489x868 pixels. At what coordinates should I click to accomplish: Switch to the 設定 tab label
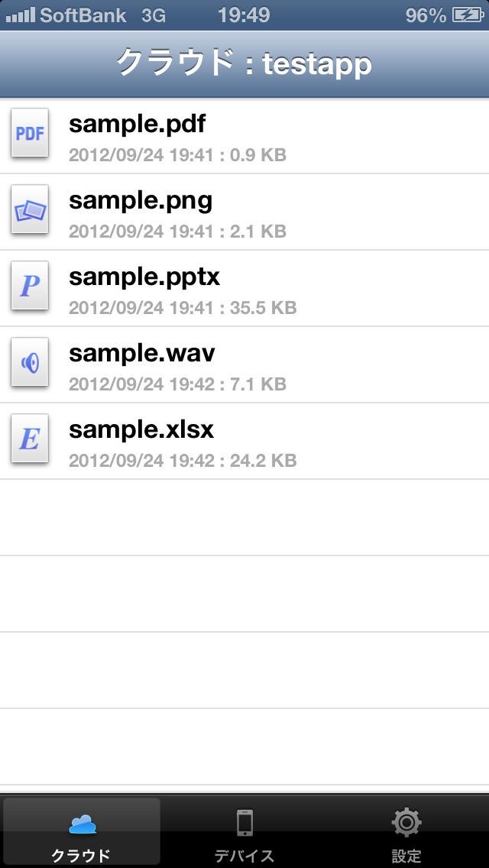pos(406,855)
